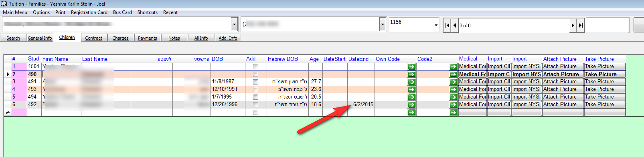644x157 pixels.
Task: Click Attach Picture button for student 494
Action: (563, 97)
